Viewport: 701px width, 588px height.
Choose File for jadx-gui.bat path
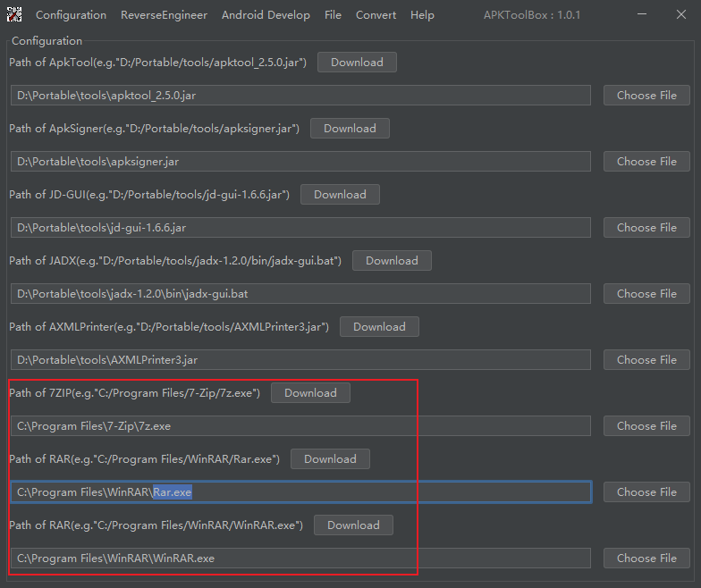pyautogui.click(x=646, y=293)
